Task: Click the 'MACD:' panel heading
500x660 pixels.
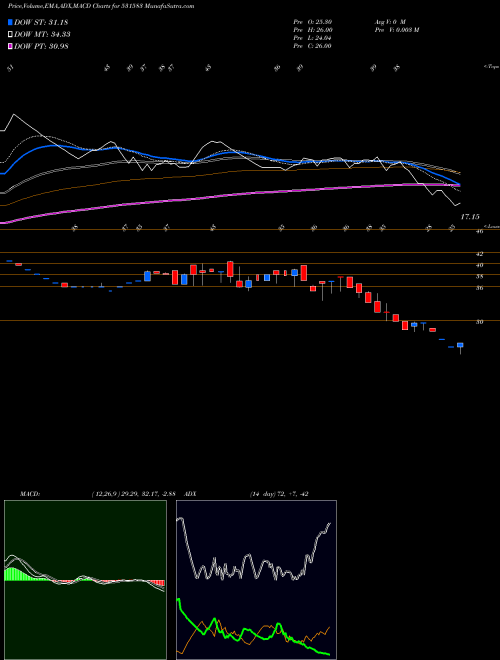Action: click(x=29, y=494)
